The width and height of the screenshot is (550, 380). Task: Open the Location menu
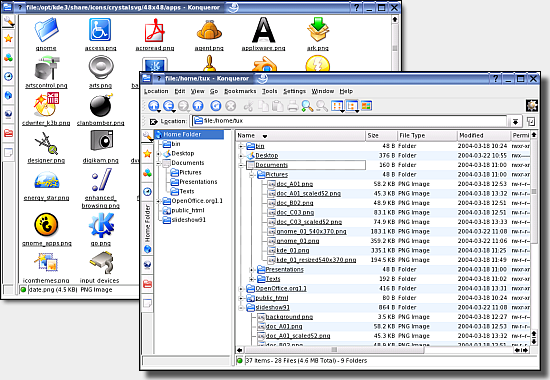coord(156,91)
